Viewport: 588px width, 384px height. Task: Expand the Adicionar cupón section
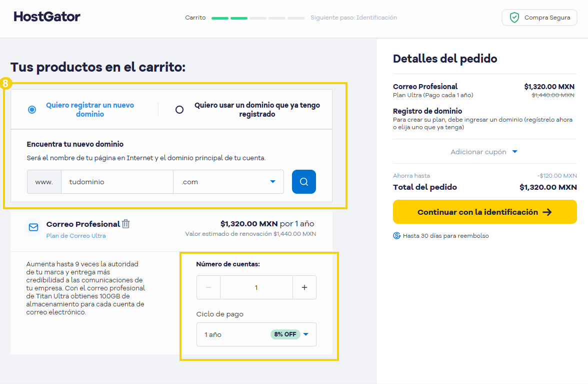pos(484,152)
